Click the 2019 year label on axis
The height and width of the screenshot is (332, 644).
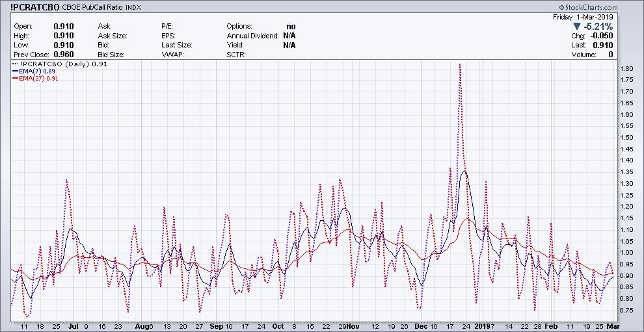[483, 326]
